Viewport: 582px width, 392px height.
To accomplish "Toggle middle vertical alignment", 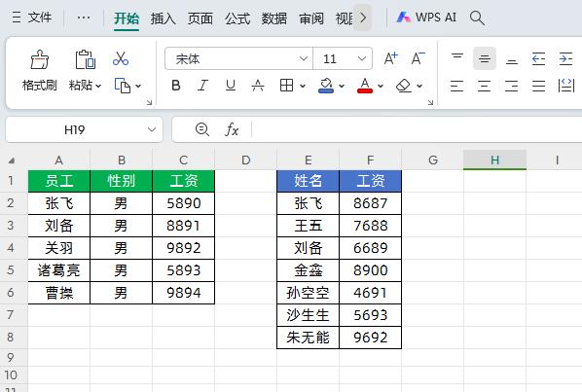I will pos(485,58).
